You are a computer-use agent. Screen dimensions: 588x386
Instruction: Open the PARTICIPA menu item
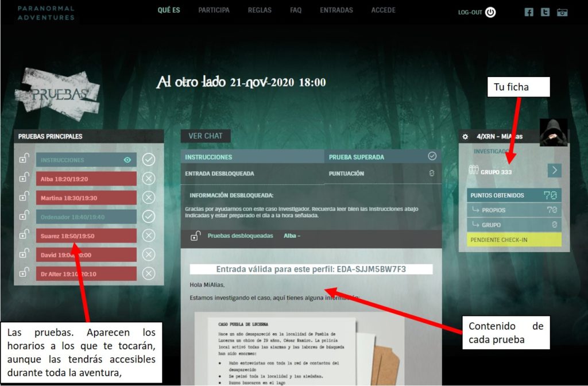214,10
